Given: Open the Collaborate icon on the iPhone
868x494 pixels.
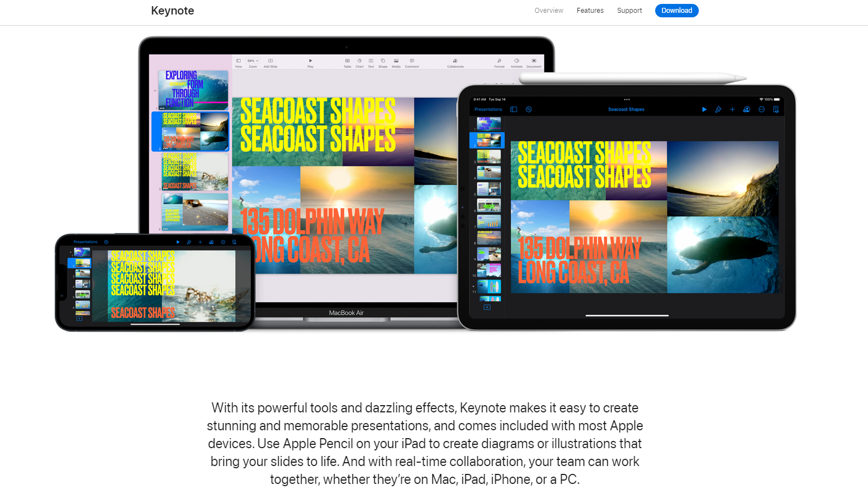Looking at the screenshot, I should pos(211,242).
